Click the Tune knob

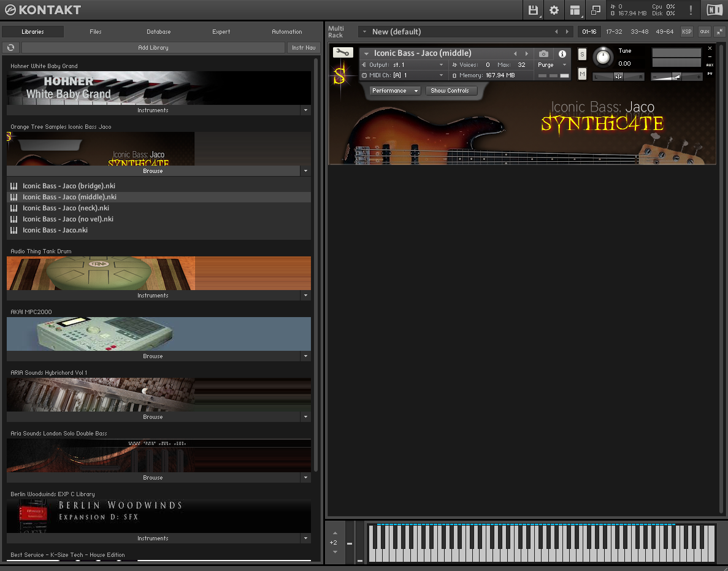tap(603, 56)
